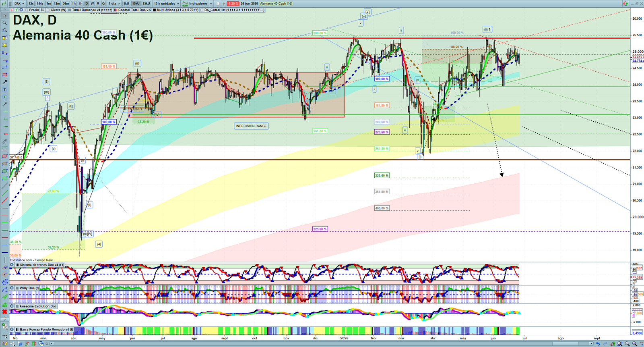Switch to 1m timeframe

pyautogui.click(x=48, y=4)
